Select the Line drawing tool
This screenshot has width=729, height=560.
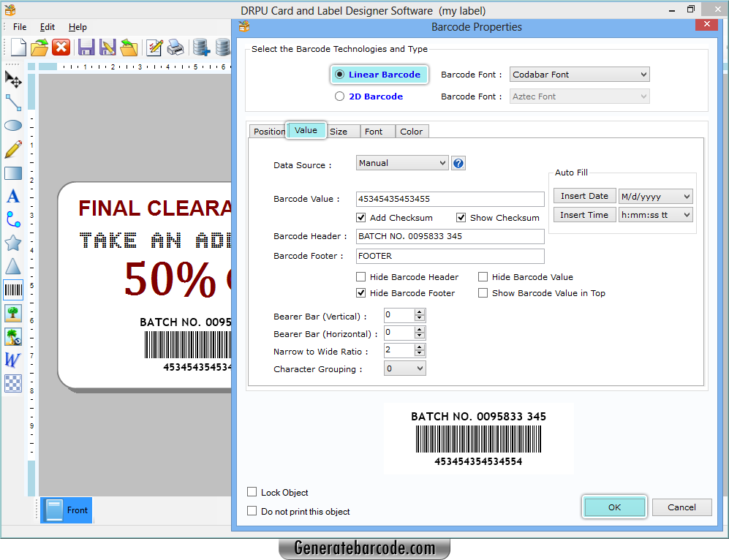(x=13, y=102)
